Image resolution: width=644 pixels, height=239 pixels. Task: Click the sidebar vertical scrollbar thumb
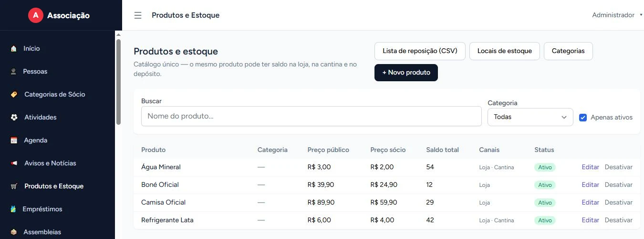pos(118,81)
